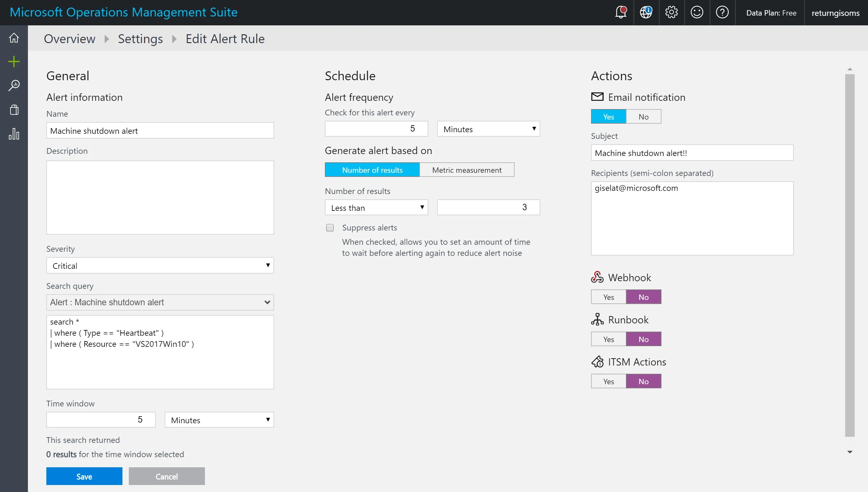Navigate to Overview breadcrumb

[70, 39]
